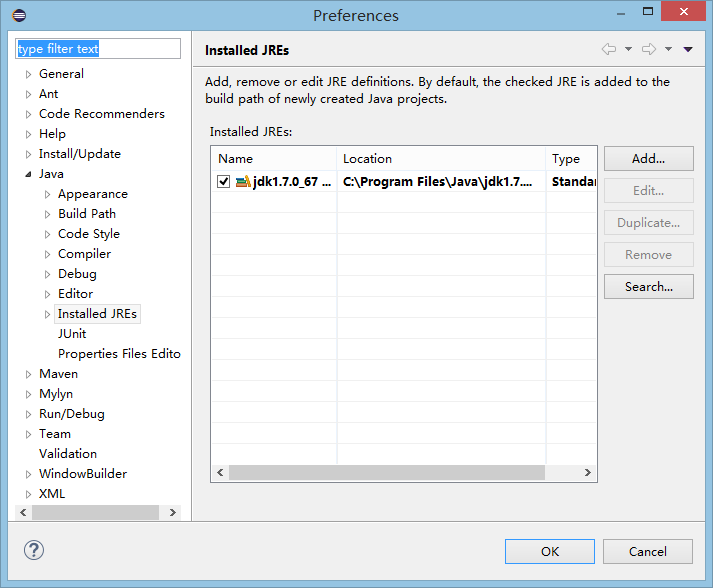
Task: Click tree pane scroll right arrow
Action: click(x=173, y=513)
